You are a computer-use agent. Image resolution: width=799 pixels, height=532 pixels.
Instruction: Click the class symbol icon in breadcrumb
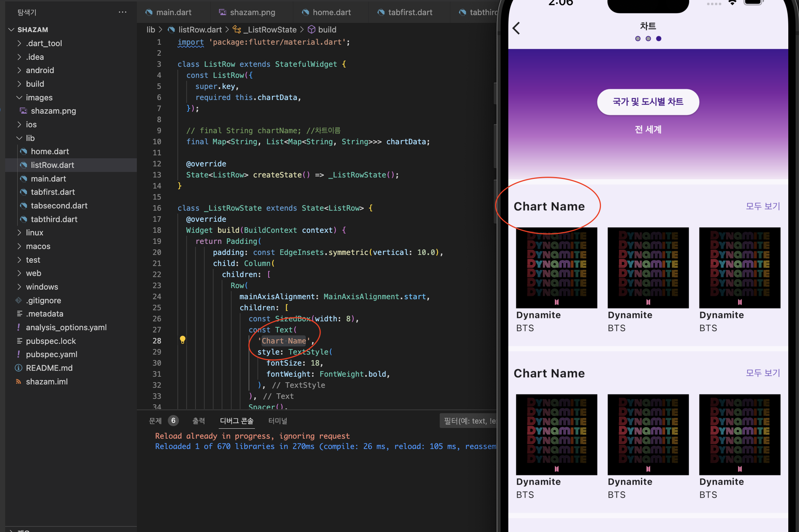(237, 30)
